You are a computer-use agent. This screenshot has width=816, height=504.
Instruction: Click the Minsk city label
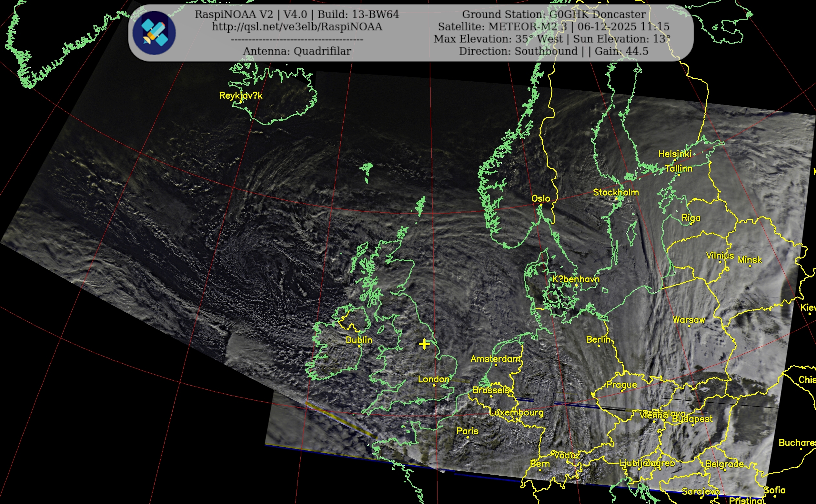click(x=750, y=260)
